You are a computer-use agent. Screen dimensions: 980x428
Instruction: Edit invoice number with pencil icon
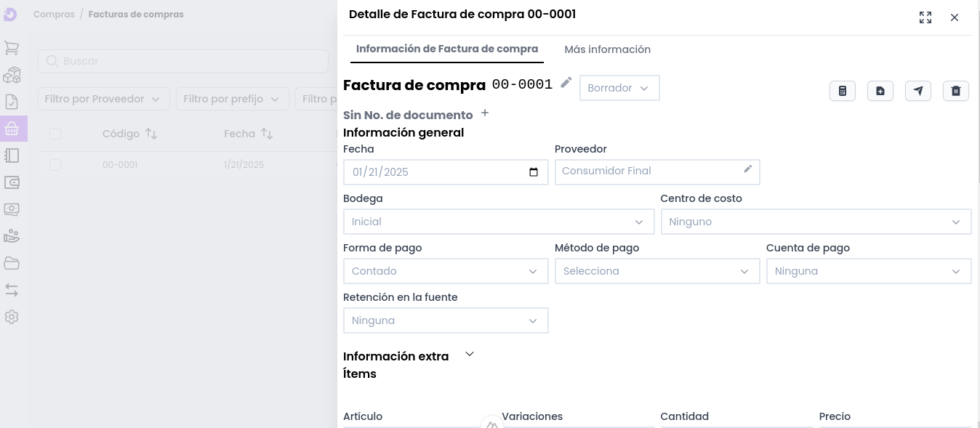pos(566,83)
